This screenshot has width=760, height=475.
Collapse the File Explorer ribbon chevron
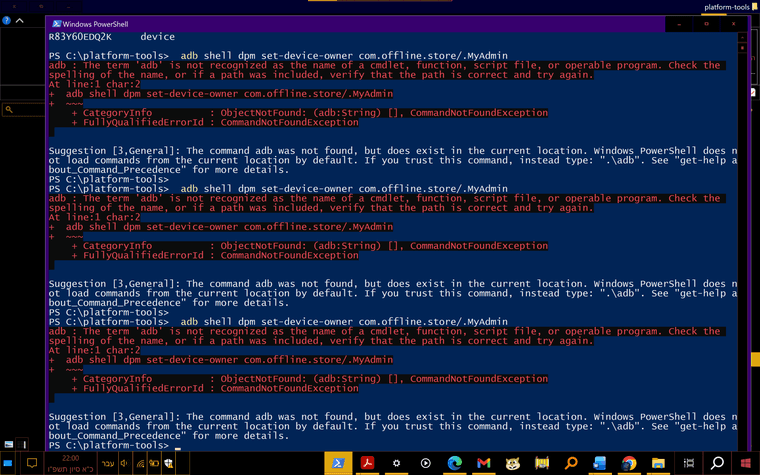click(20, 20)
